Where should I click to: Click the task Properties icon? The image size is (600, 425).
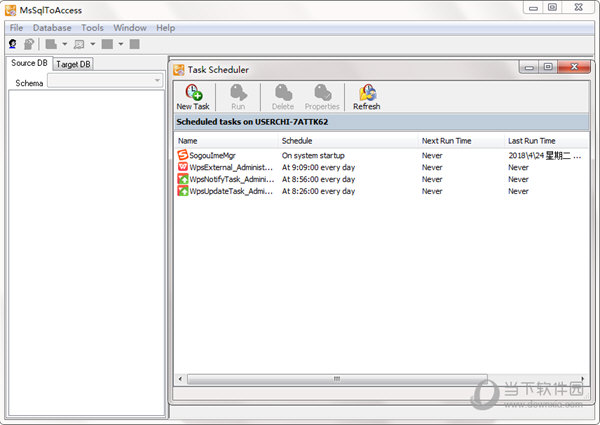322,96
